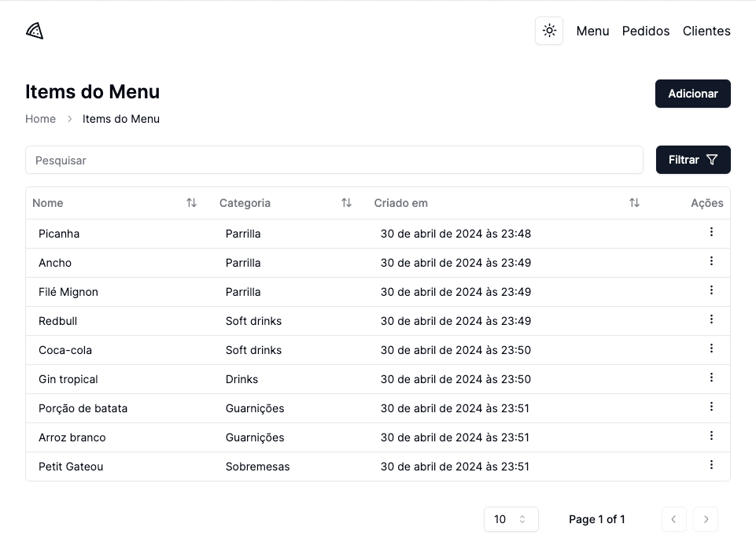This screenshot has height=546, width=756.
Task: Open the Menu navigation item
Action: (592, 31)
